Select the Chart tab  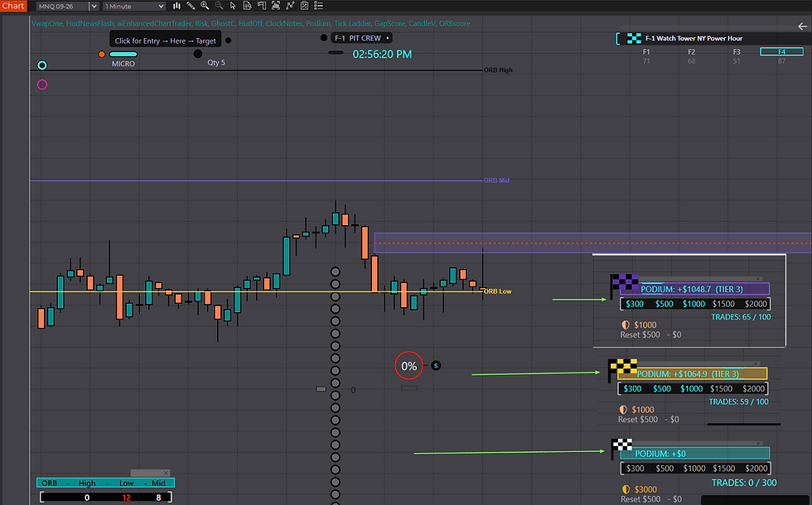click(13, 6)
